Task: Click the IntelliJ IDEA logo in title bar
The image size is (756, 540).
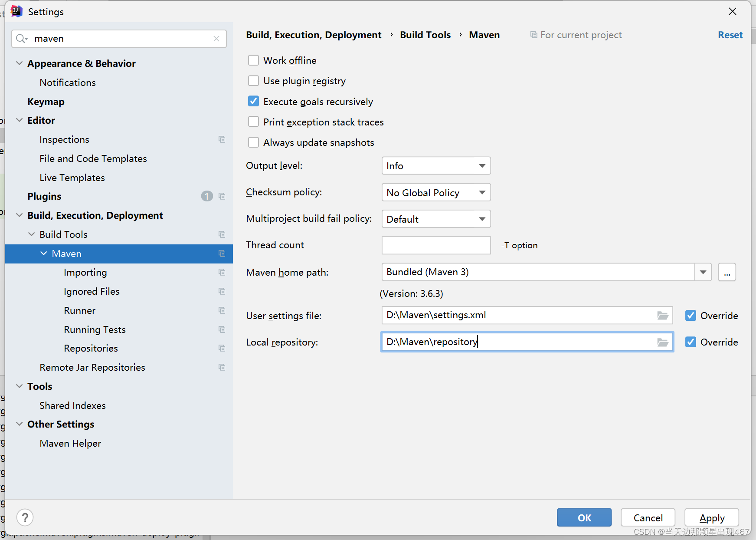Action: point(16,11)
